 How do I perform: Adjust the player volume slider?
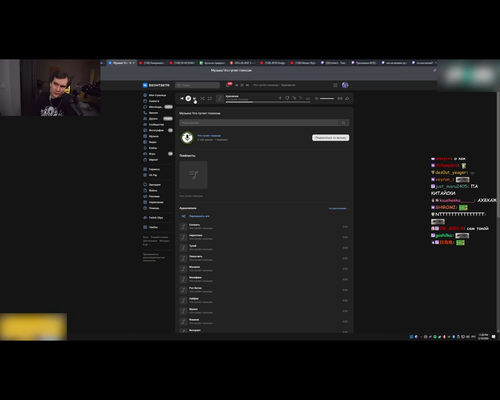pyautogui.click(x=327, y=98)
